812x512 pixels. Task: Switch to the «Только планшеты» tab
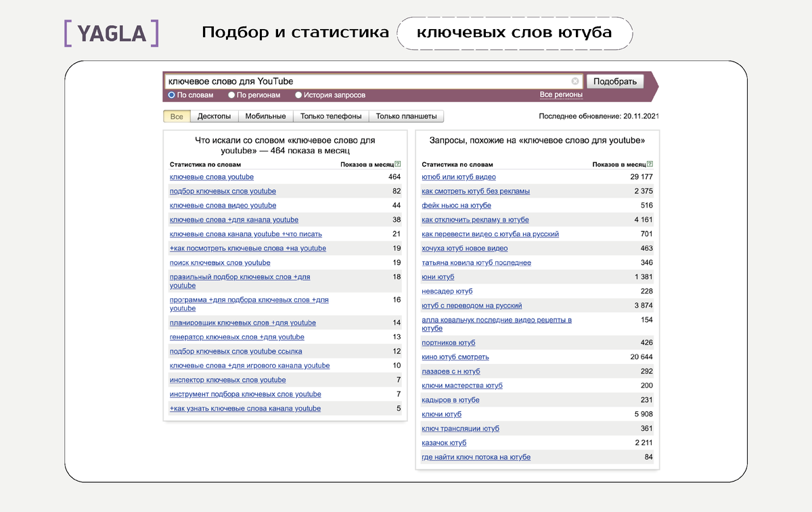coord(407,116)
